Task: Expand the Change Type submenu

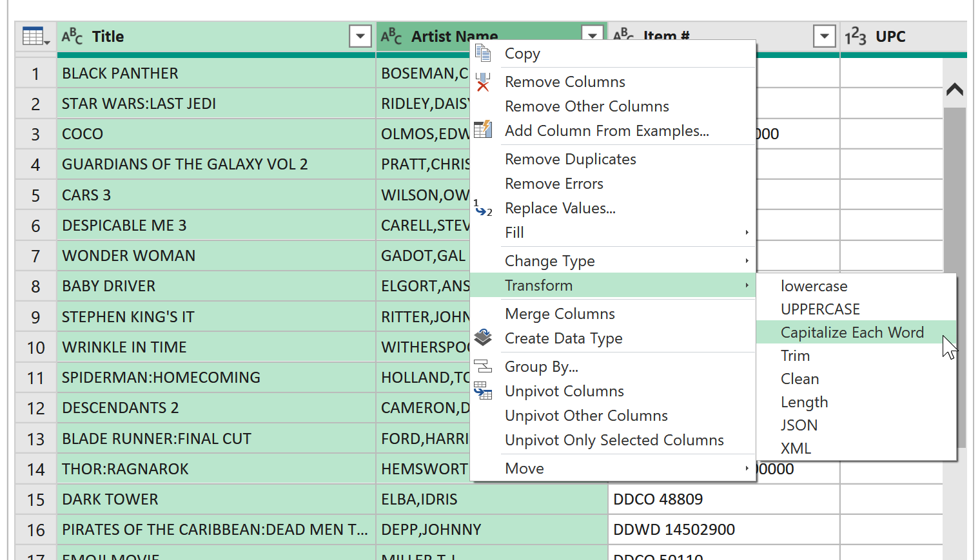Action: click(747, 260)
